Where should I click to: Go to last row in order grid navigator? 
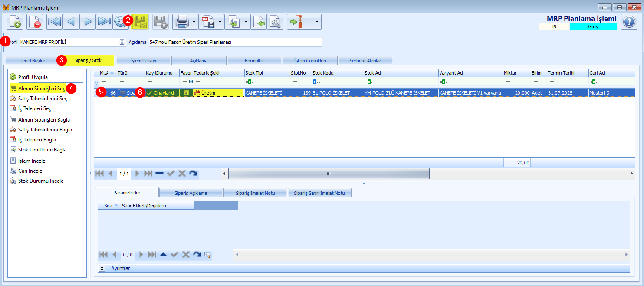[148, 173]
